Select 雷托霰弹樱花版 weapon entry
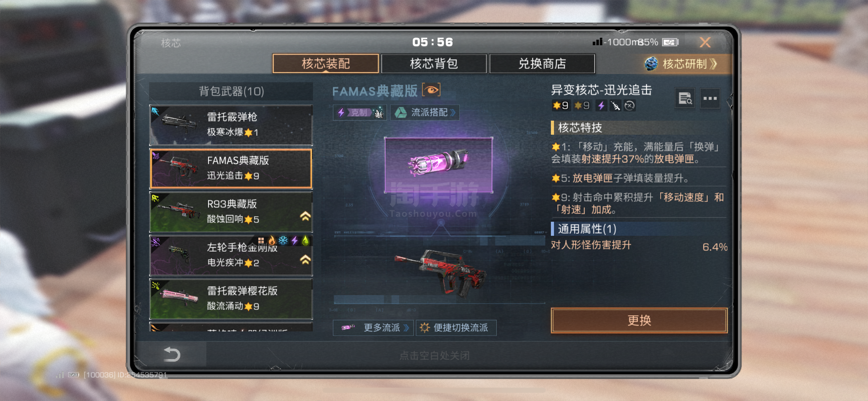This screenshot has height=401, width=868. [x=231, y=299]
